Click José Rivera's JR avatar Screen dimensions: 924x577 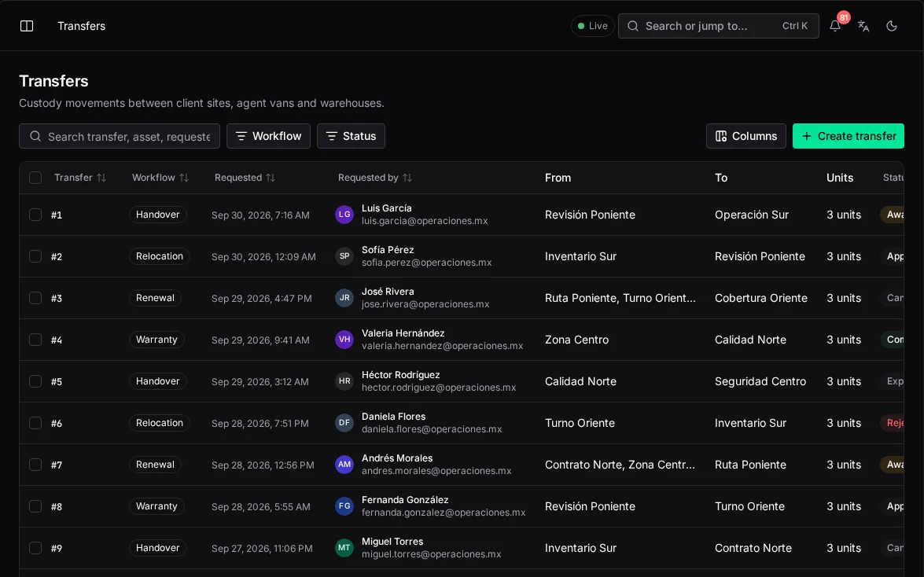(x=344, y=298)
